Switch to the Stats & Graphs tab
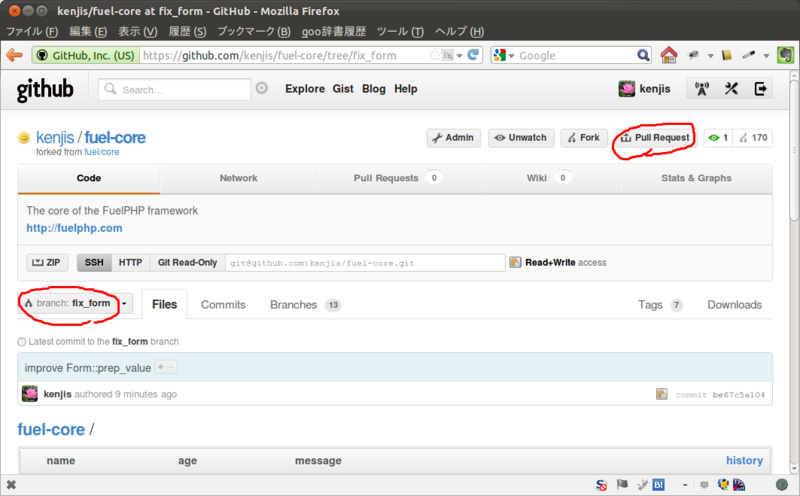This screenshot has width=800, height=496. point(696,178)
